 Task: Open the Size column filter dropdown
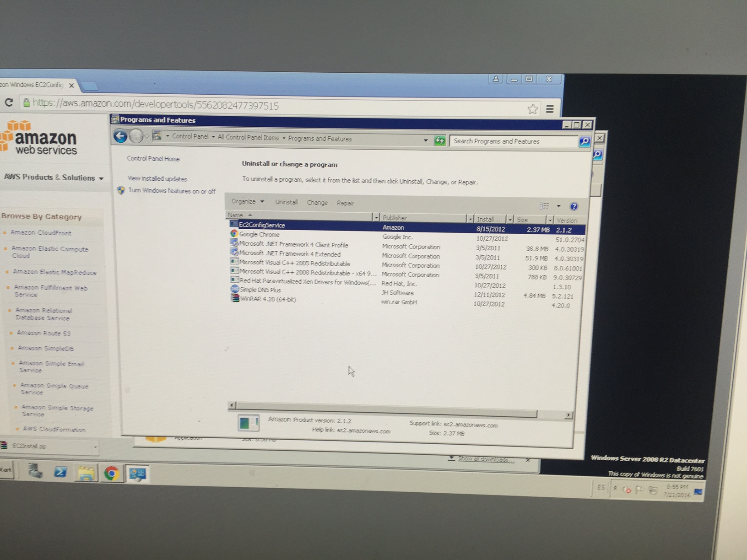pos(550,220)
